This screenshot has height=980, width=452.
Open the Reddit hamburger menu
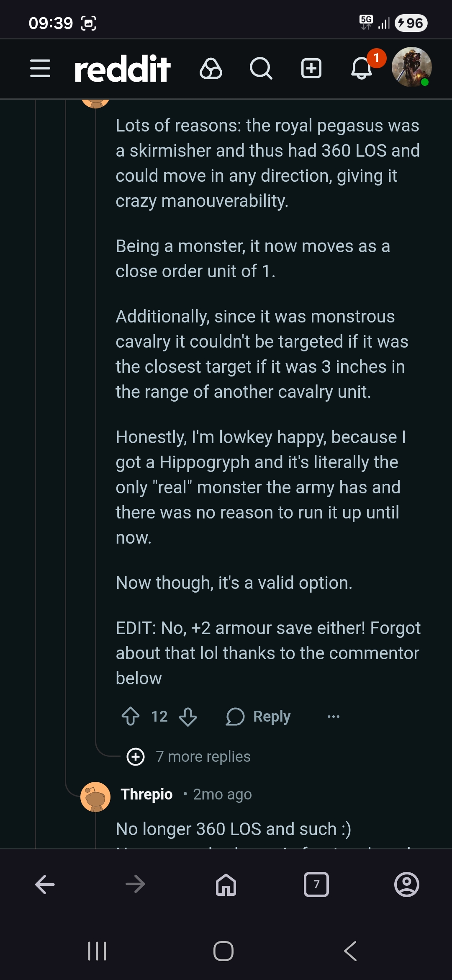pyautogui.click(x=40, y=68)
